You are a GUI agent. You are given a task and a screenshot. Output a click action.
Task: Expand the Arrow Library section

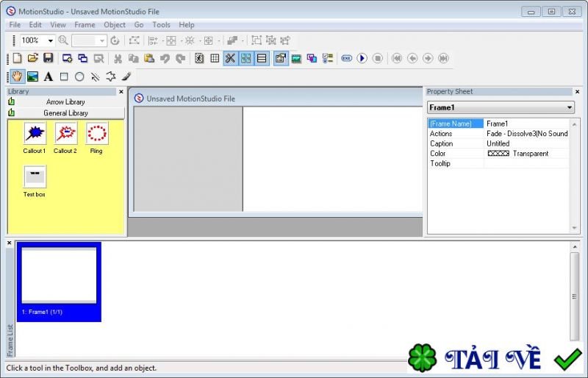pyautogui.click(x=65, y=101)
